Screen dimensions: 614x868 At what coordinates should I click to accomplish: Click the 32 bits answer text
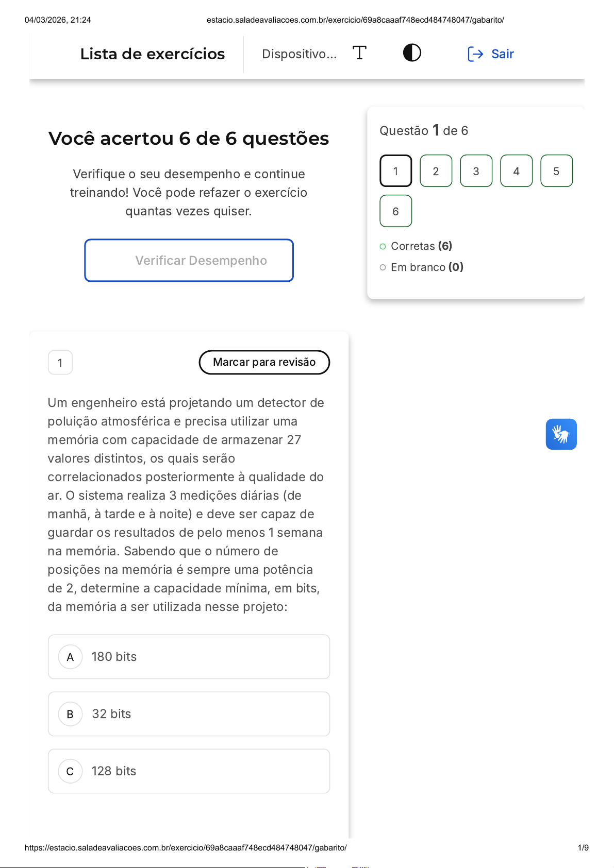click(111, 714)
